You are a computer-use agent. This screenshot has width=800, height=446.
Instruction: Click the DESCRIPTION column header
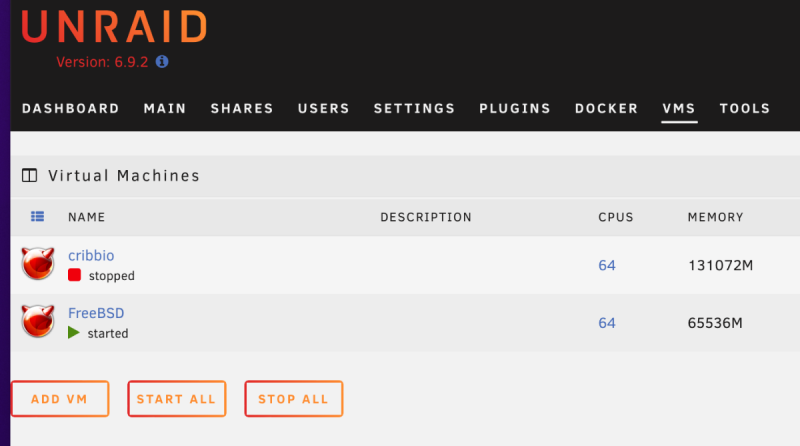click(426, 217)
